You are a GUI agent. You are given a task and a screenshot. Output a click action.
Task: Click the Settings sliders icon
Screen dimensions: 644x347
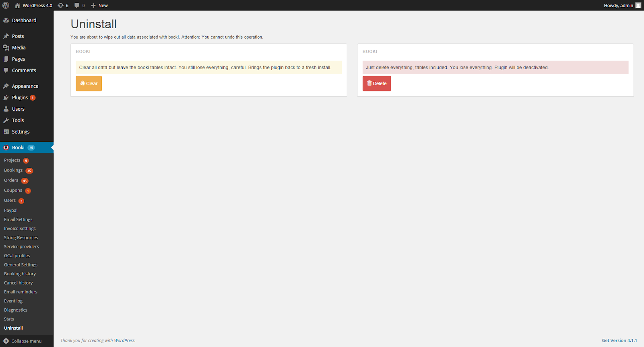[x=6, y=132]
